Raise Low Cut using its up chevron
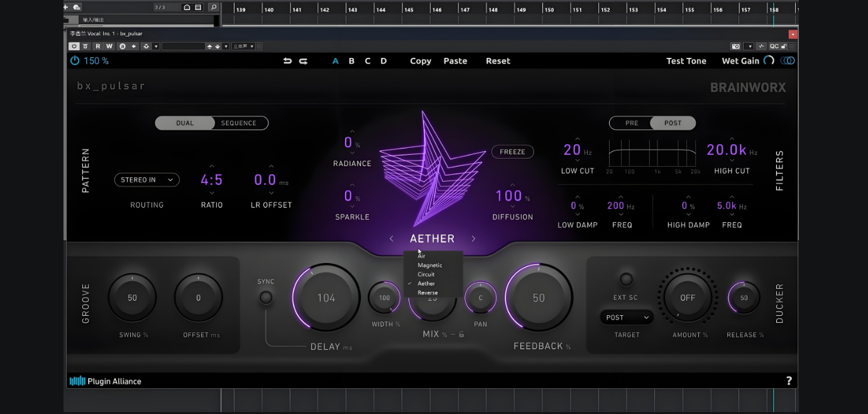Image resolution: width=868 pixels, height=414 pixels. (x=578, y=138)
